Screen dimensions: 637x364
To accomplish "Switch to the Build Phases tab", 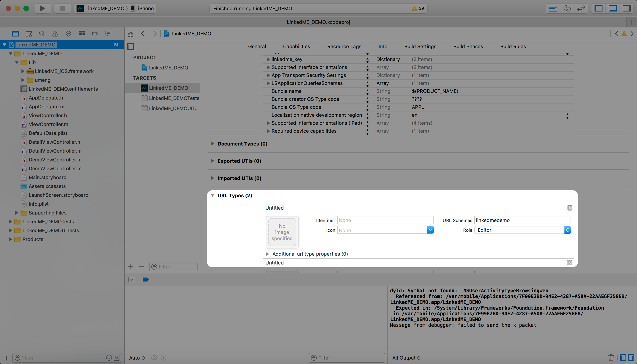I will (x=468, y=46).
